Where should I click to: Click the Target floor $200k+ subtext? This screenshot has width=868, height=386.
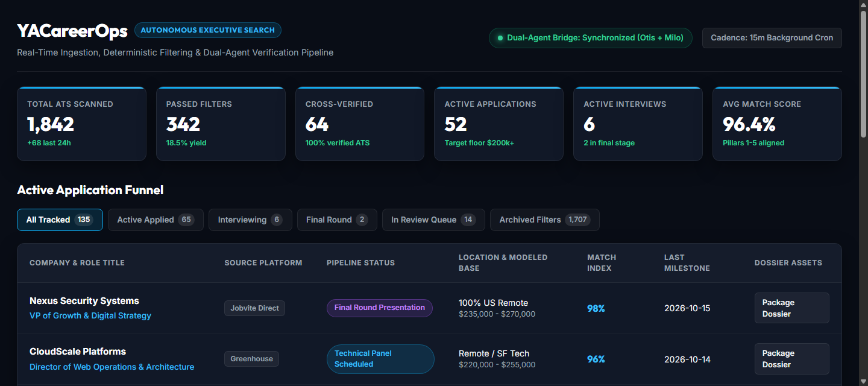(x=479, y=143)
